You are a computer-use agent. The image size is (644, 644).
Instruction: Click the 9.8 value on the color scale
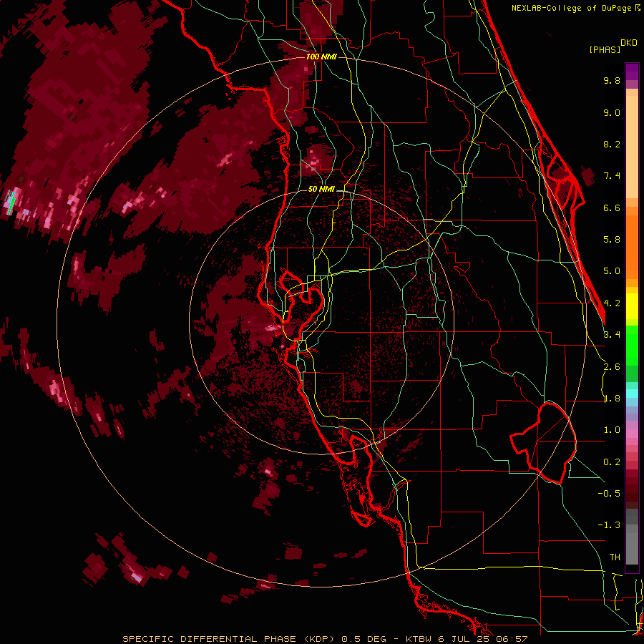click(x=612, y=80)
